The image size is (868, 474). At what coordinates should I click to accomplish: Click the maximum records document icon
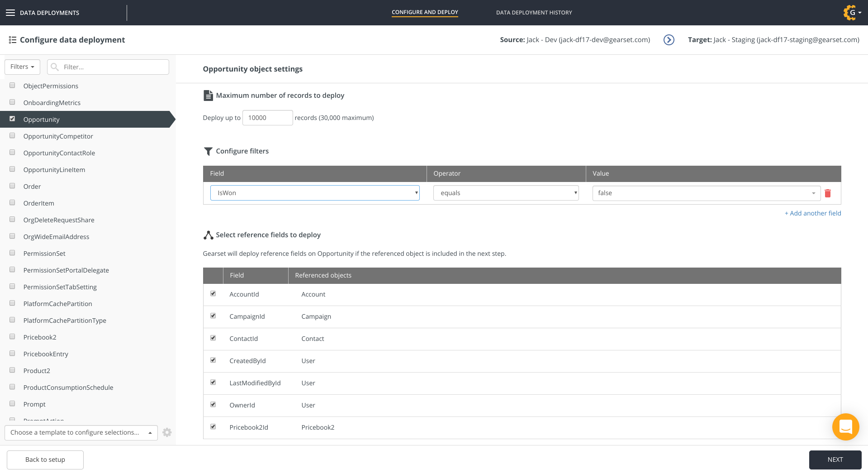(208, 96)
